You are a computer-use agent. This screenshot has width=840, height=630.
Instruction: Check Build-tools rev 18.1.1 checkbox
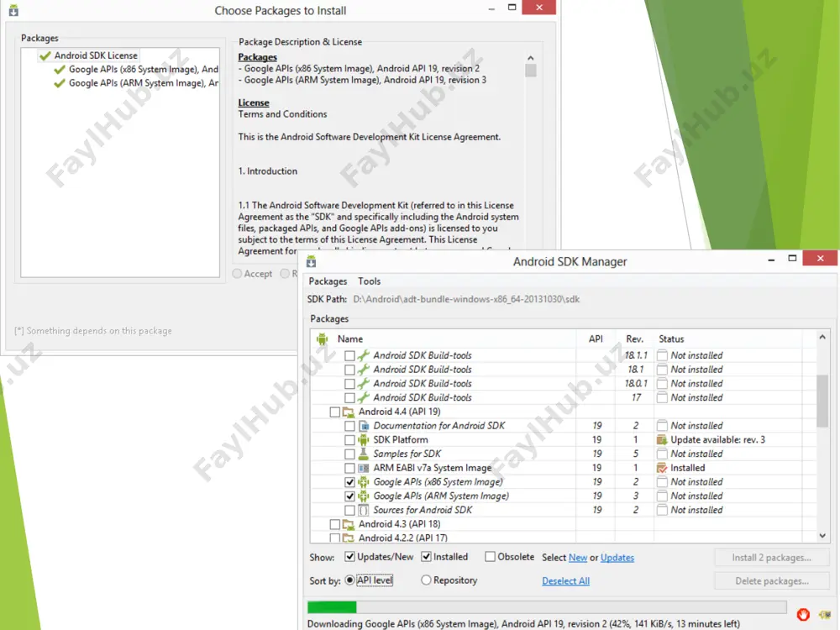[349, 355]
